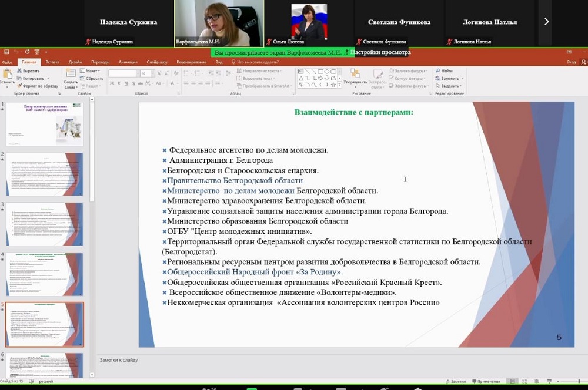The height and width of the screenshot is (390, 588).
Task: Click the Cut (Вырезать) scissors button
Action: tap(31, 70)
